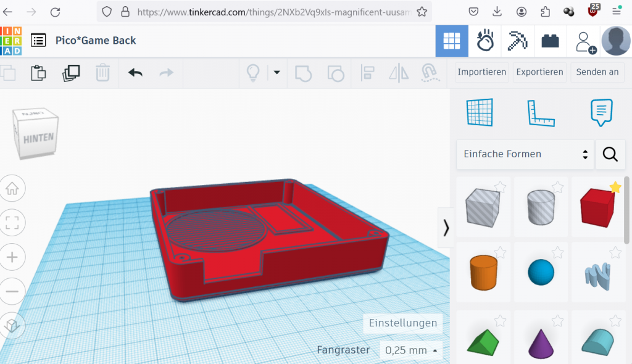The image size is (632, 364).
Task: Paste using the clipboard icon
Action: [x=38, y=73]
